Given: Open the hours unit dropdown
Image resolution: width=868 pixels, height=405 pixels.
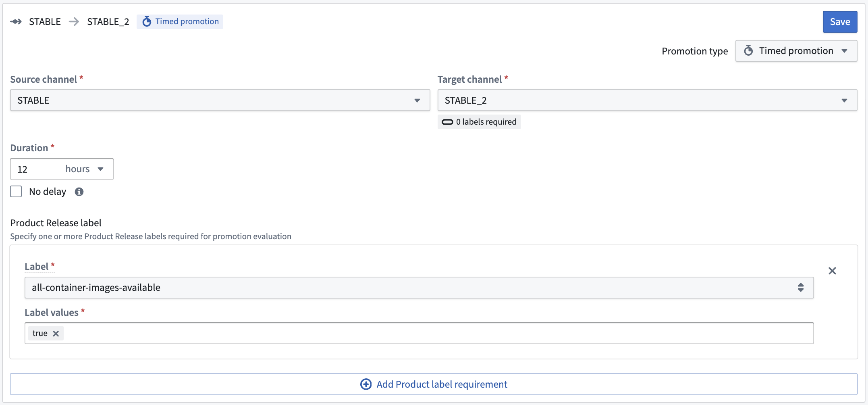Looking at the screenshot, I should point(85,169).
